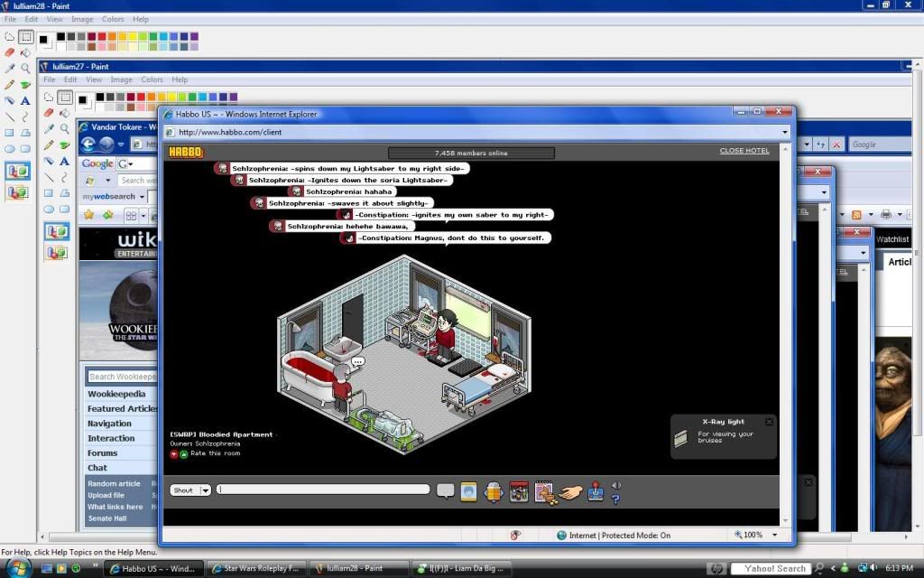Screen dimensions: 924x578
Task: Click the Habbo chat message input field
Action: (x=323, y=489)
